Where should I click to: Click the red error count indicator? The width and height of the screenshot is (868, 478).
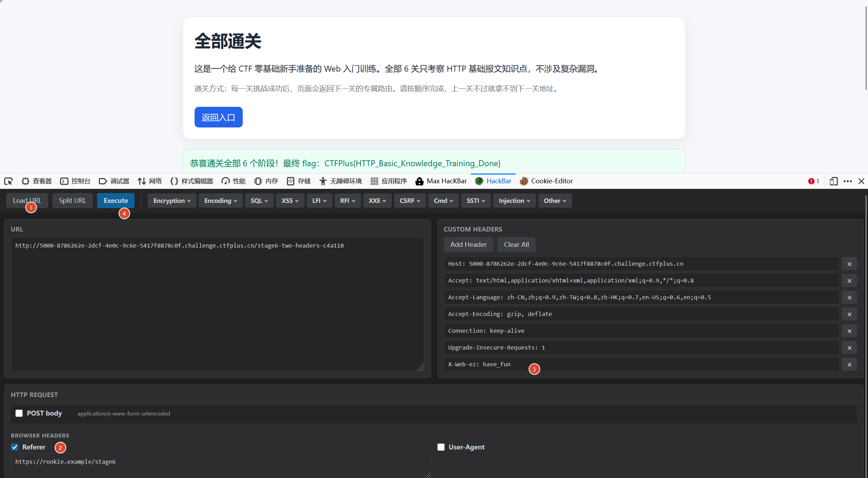tap(814, 181)
